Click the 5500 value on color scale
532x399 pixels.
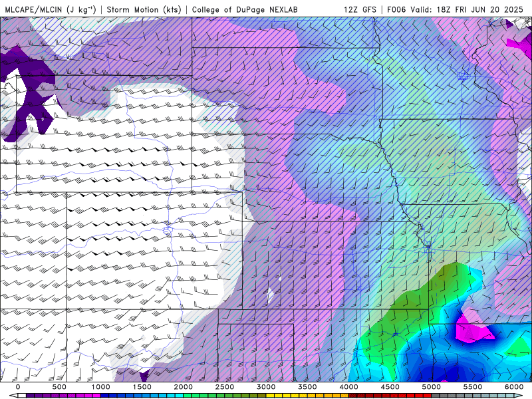[x=473, y=387]
